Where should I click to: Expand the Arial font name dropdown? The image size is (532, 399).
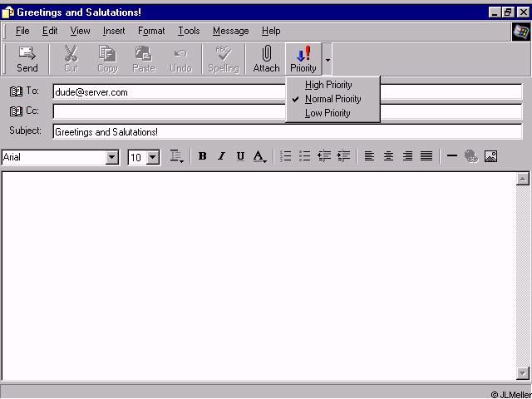pos(112,157)
